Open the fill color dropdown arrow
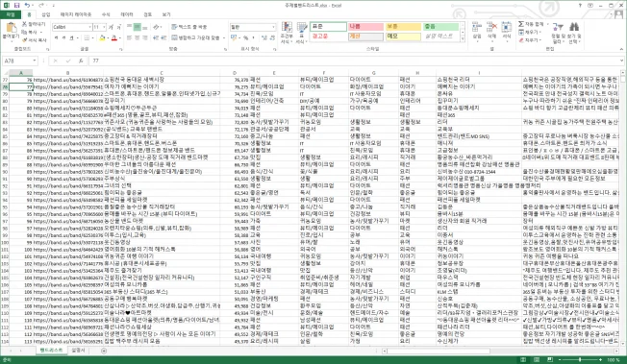The image size is (627, 364). tap(107, 38)
